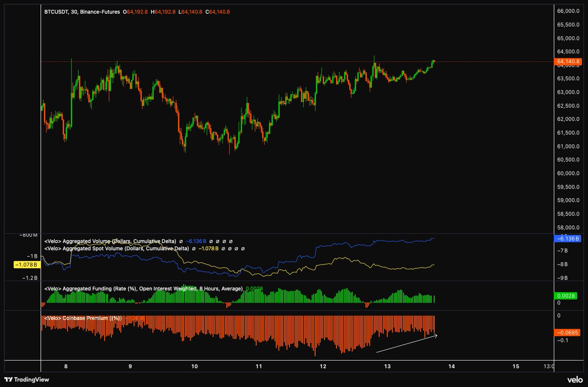
Task: Click the -7 B volume axis label
Action: 563,251
